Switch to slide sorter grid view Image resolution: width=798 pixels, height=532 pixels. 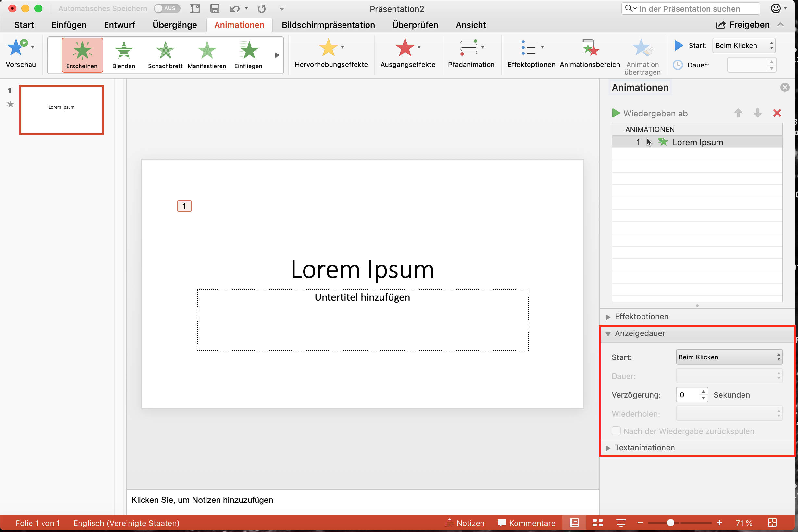click(597, 523)
